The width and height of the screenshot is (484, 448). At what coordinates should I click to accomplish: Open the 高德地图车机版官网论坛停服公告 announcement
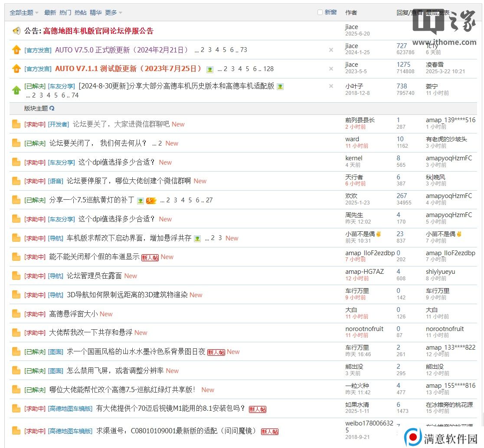[98, 31]
